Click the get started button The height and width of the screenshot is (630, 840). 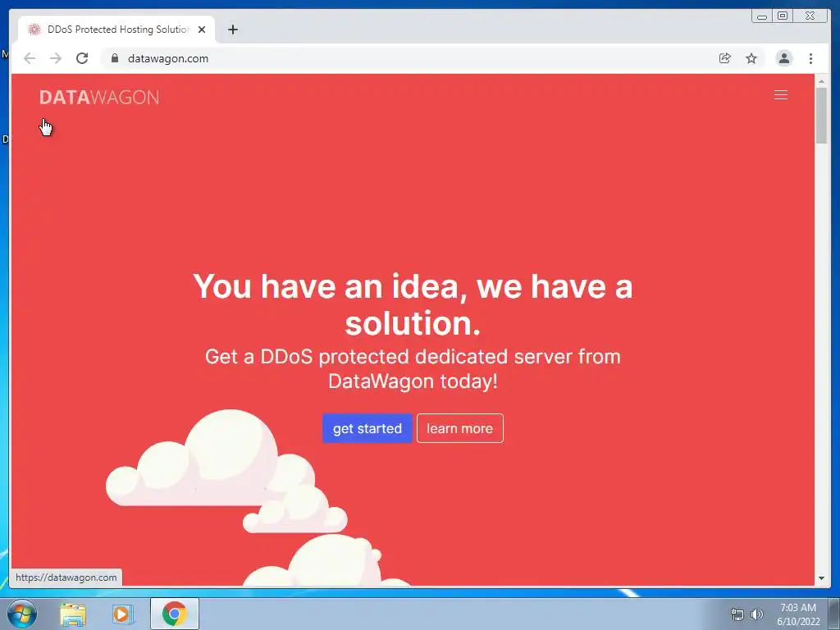(367, 428)
